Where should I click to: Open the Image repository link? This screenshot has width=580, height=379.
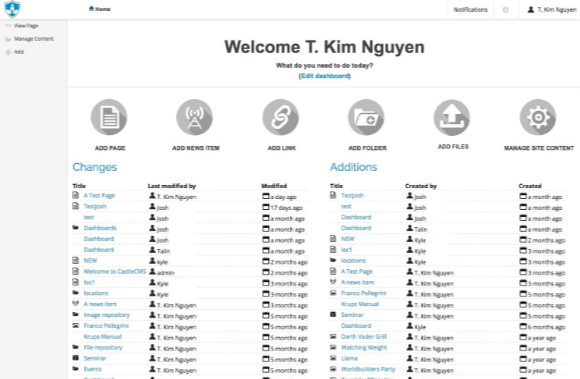point(107,315)
